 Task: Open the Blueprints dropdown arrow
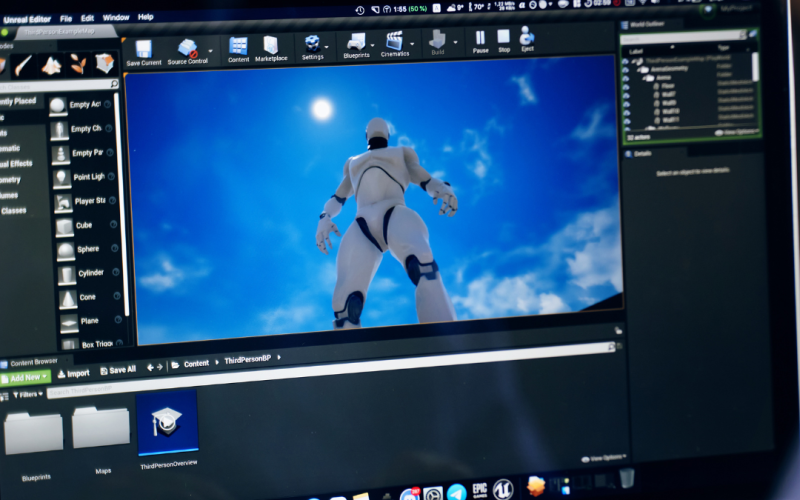[372, 45]
